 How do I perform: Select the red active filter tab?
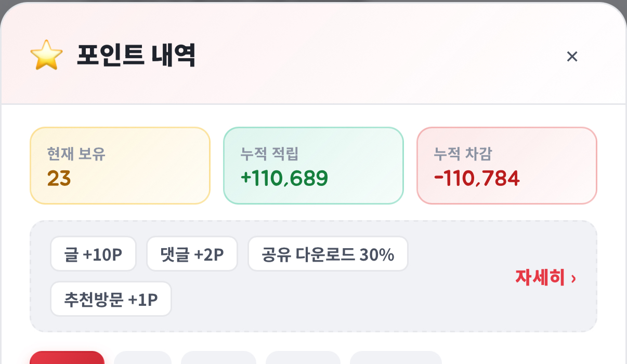67,358
